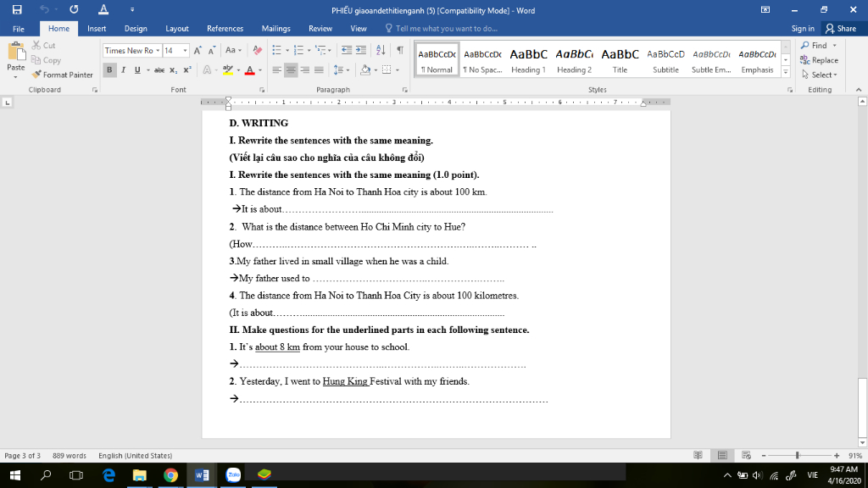868x488 pixels.
Task: Click the Share button
Action: [840, 29]
